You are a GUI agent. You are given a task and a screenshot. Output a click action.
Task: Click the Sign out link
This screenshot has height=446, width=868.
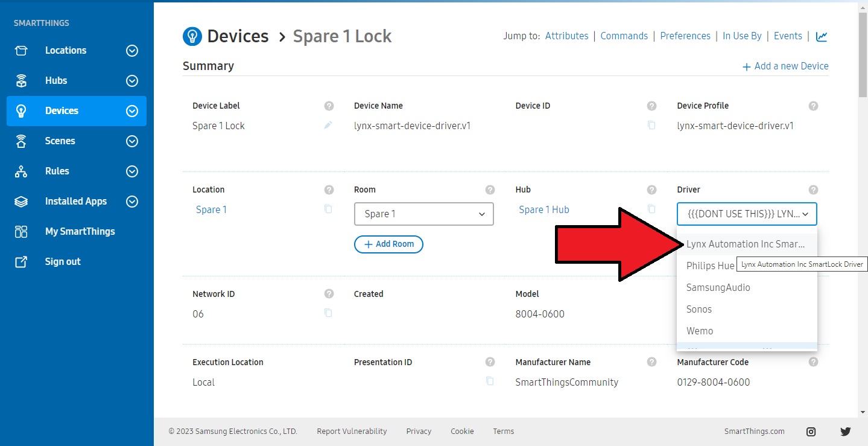[x=63, y=262]
